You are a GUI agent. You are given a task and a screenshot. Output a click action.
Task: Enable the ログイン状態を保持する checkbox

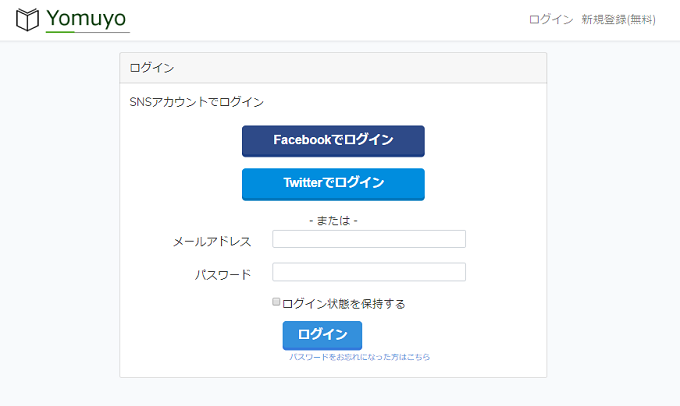[x=276, y=302]
